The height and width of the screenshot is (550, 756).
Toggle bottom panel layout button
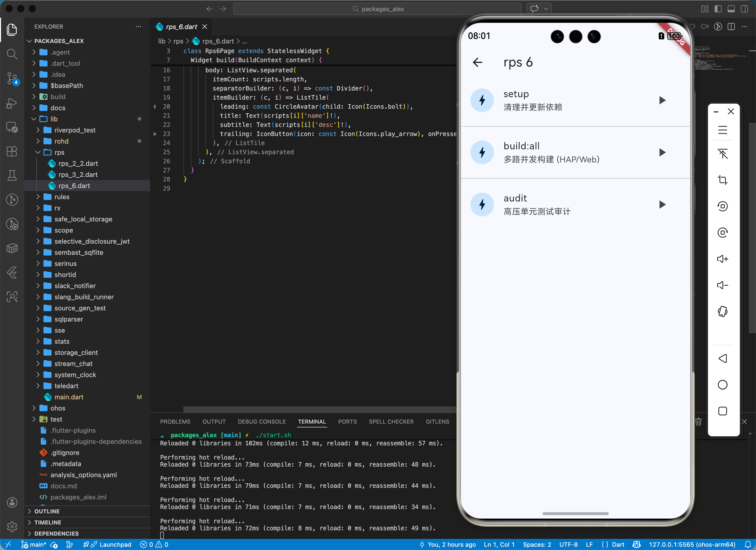(731, 9)
